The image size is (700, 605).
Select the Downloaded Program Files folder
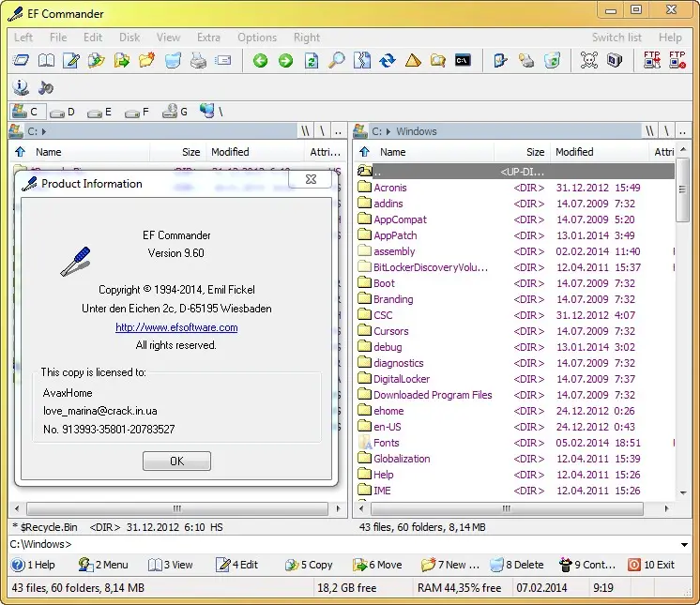point(433,395)
